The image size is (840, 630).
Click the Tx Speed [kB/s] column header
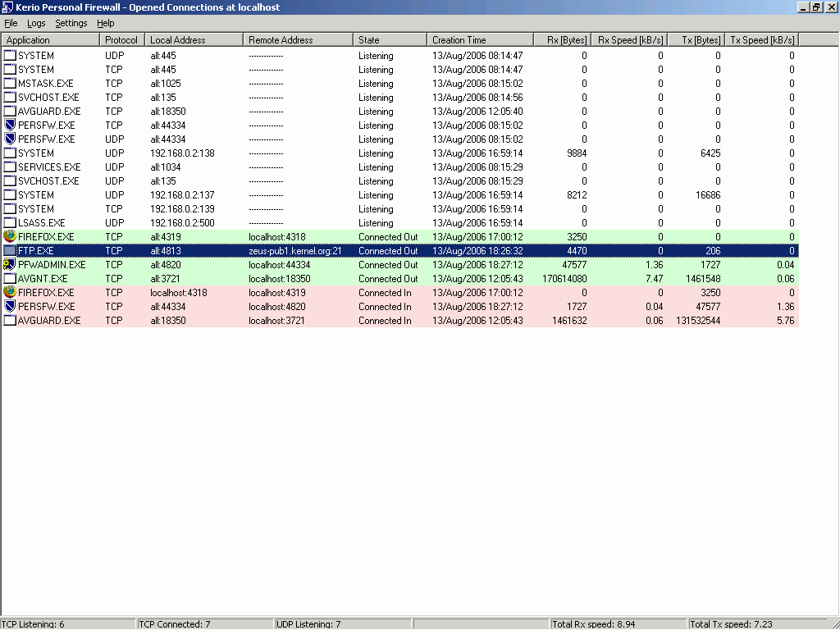click(x=762, y=39)
